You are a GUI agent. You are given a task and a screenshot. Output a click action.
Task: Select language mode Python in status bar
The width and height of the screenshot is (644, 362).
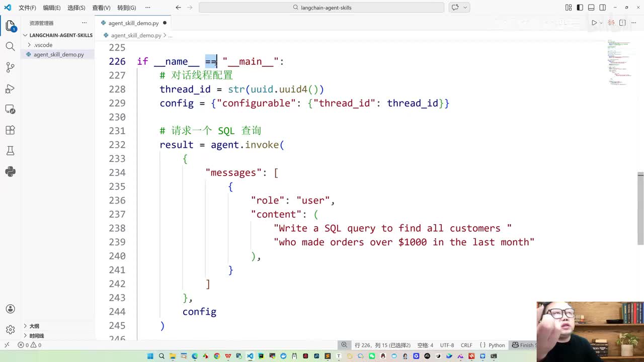pyautogui.click(x=497, y=345)
